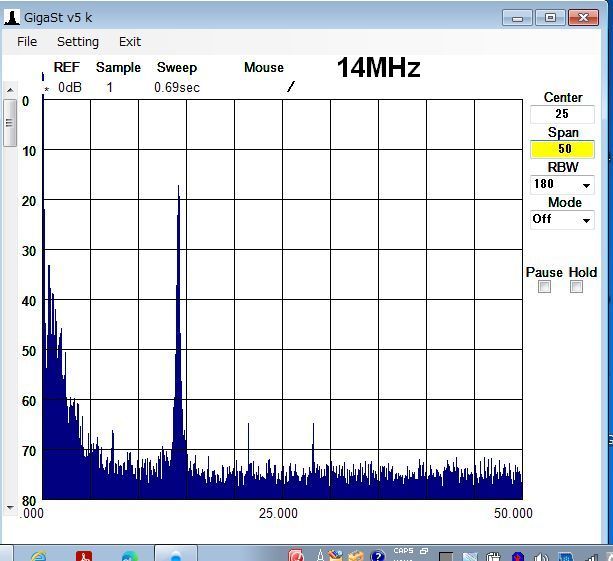Click the blue help icon in system tray
613x561 pixels.
click(377, 556)
